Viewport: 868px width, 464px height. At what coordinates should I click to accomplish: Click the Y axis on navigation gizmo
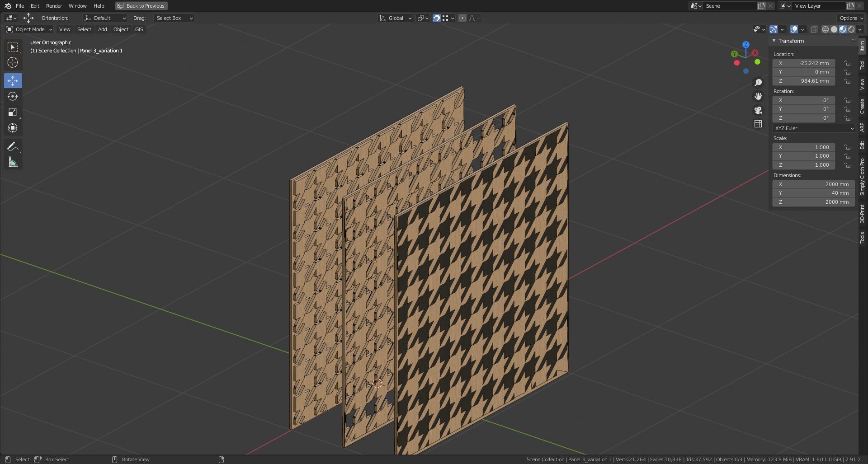click(x=735, y=54)
